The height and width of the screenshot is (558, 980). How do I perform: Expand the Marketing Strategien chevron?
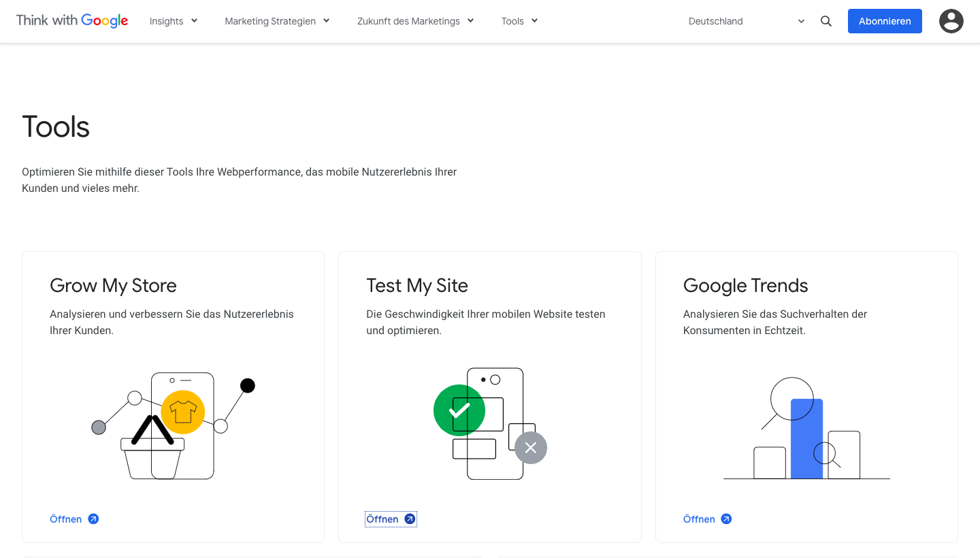tap(326, 21)
